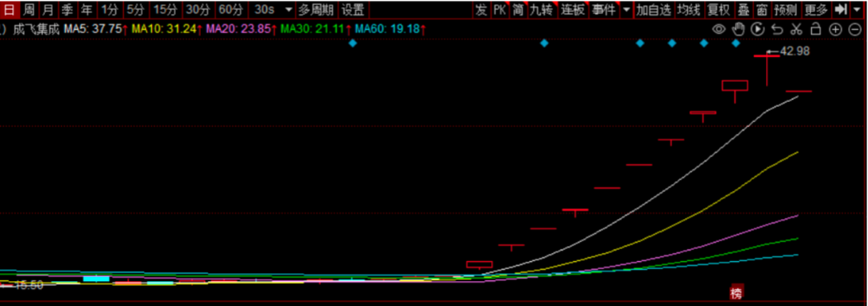
Task: Select the scissors cut icon
Action: coord(796,30)
